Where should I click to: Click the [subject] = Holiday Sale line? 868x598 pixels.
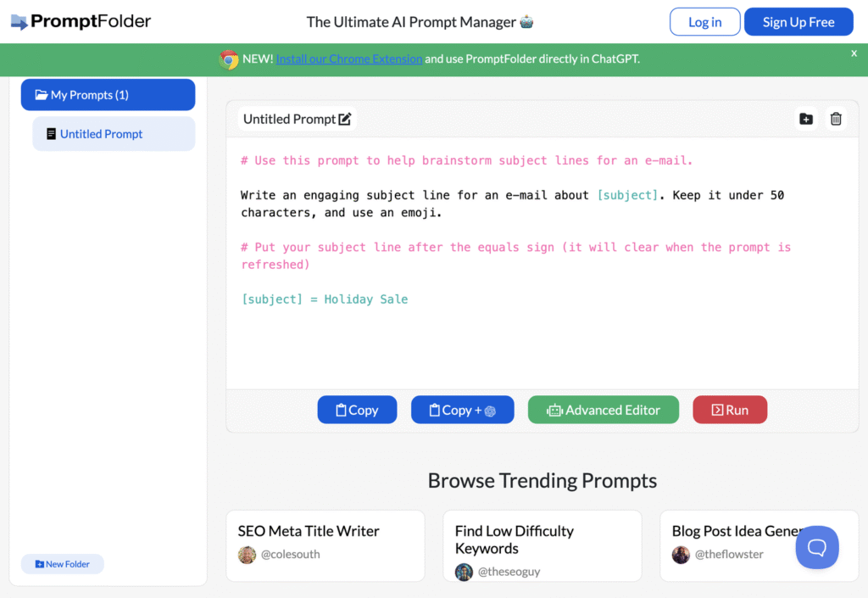[x=325, y=299]
